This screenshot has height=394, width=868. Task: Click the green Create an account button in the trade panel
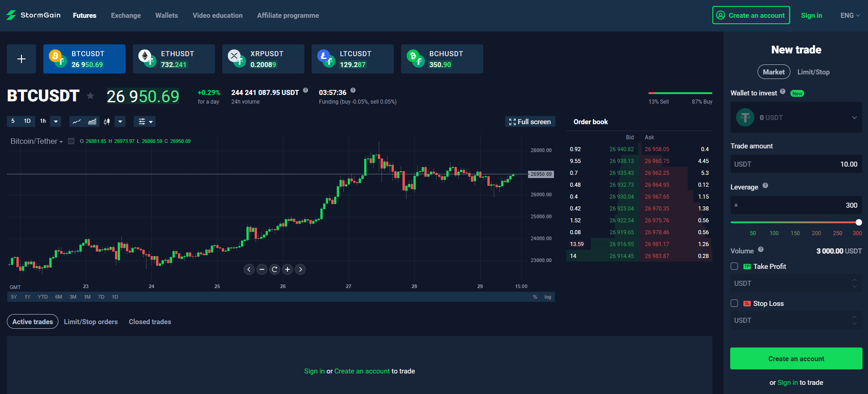(796, 359)
